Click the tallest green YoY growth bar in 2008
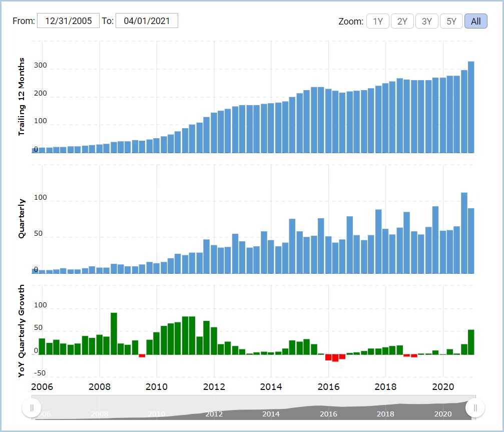The image size is (504, 432). tap(114, 333)
